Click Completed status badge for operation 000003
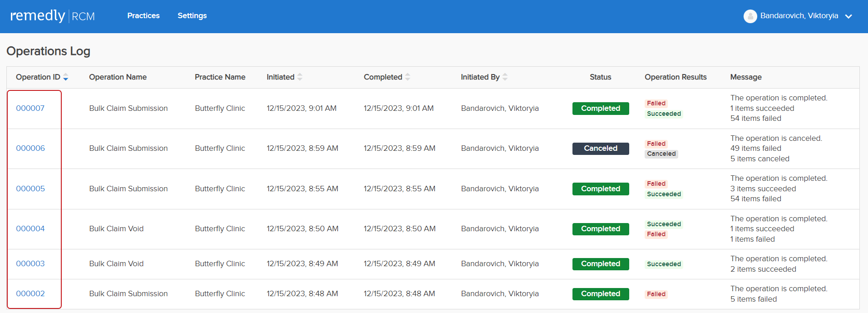Image resolution: width=868 pixels, height=313 pixels. tap(601, 264)
